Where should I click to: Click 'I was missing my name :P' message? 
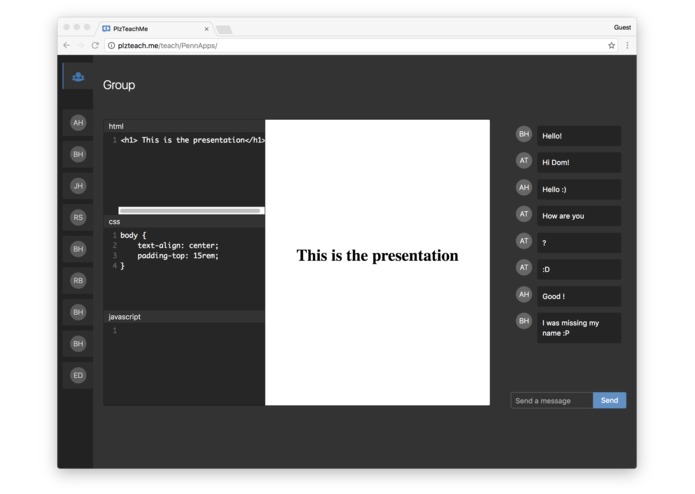point(579,328)
